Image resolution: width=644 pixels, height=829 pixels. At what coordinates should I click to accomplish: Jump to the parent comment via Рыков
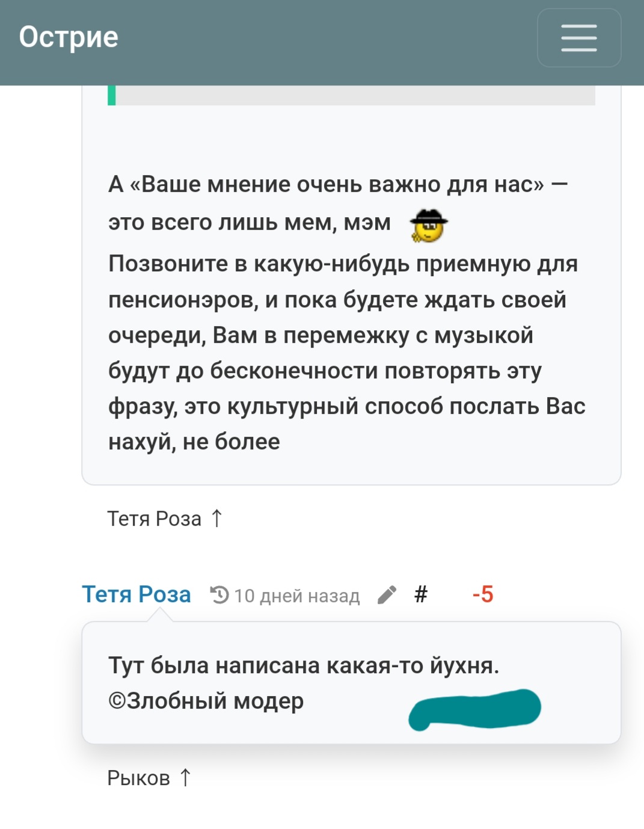click(150, 778)
